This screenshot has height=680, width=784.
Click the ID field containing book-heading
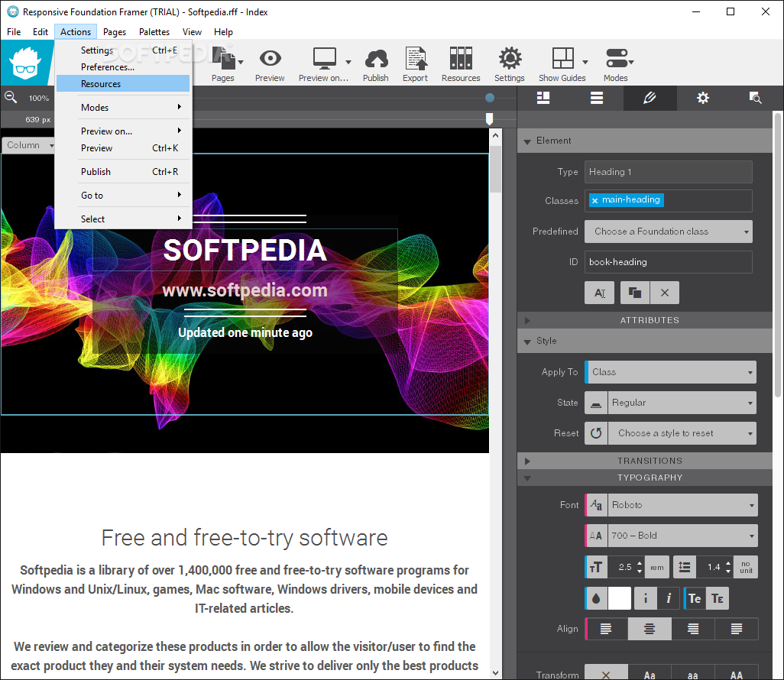point(669,262)
